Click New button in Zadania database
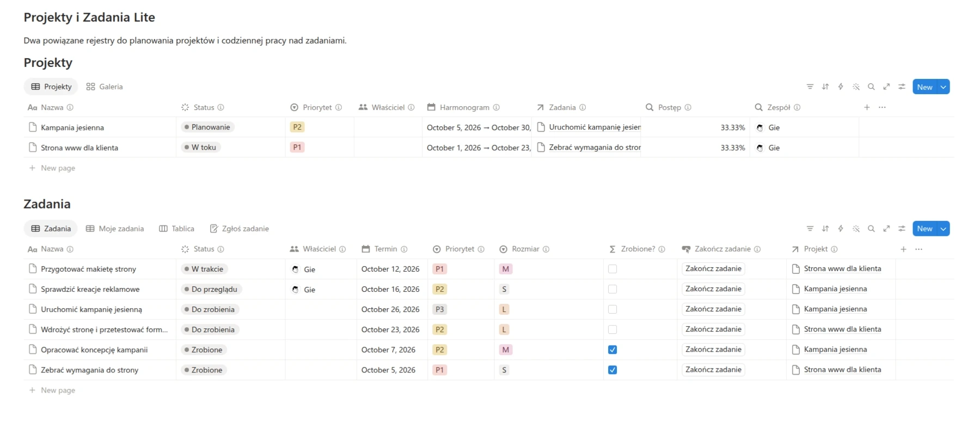Screen dimensions: 980x441 click(924, 229)
